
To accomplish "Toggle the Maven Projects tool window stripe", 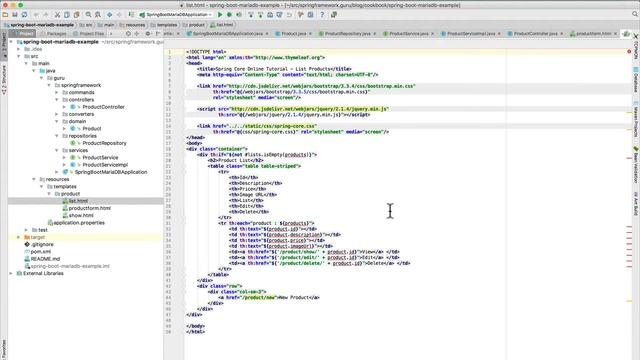I will point(636,119).
